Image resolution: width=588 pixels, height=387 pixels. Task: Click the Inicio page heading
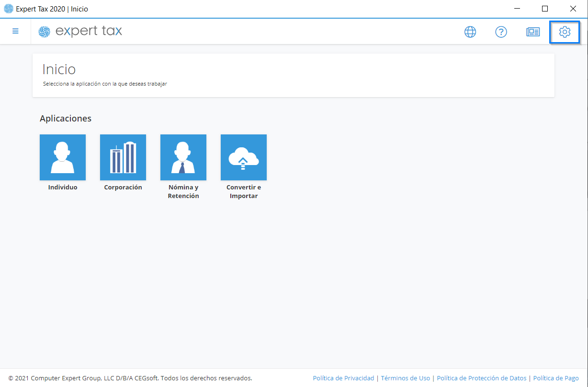59,69
